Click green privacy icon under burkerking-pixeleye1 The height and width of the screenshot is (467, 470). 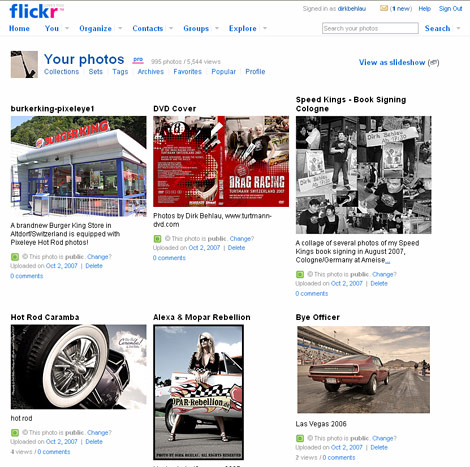click(x=15, y=257)
